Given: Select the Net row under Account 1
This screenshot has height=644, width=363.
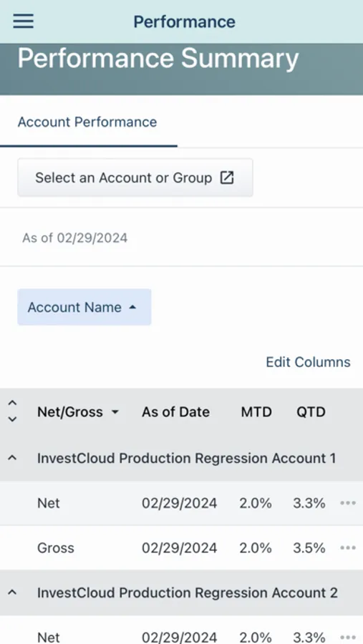Looking at the screenshot, I should coord(181,503).
